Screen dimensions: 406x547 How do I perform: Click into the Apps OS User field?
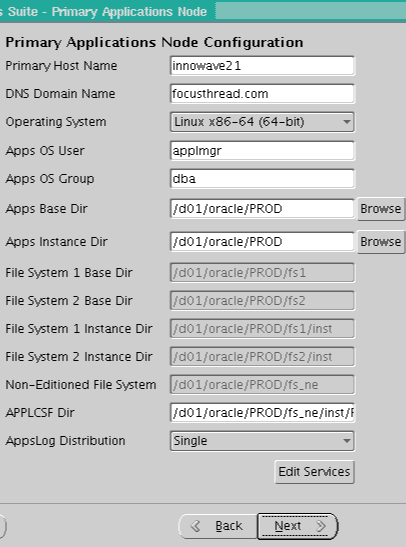click(x=262, y=151)
